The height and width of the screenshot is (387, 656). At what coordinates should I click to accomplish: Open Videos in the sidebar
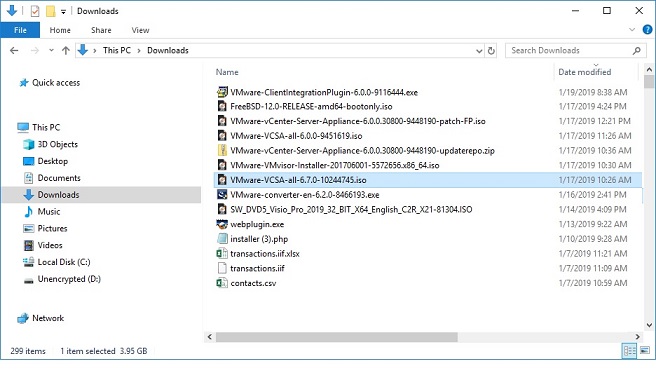[50, 245]
